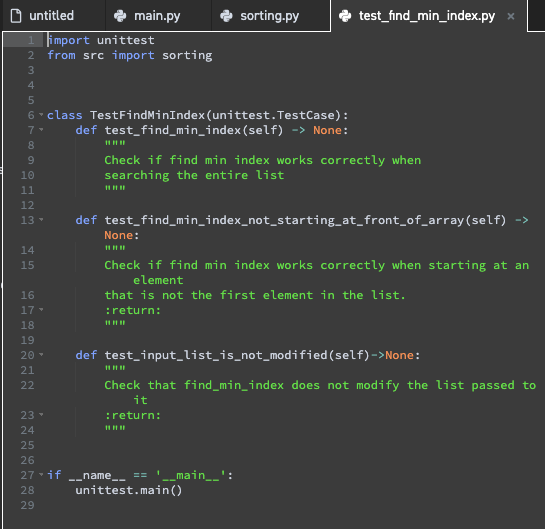Screen dimensions: 545x529
Task: Click the Python icon on sorting.py tab
Action: (x=226, y=16)
